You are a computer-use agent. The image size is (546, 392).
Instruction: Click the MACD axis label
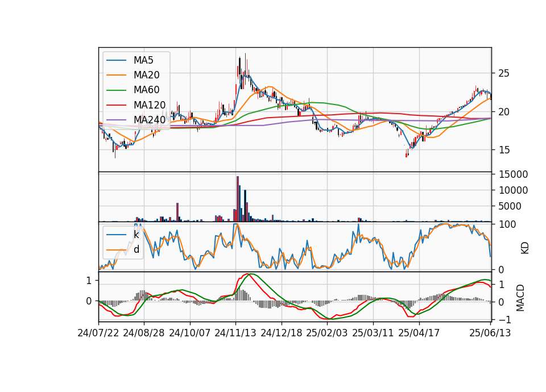520,298
